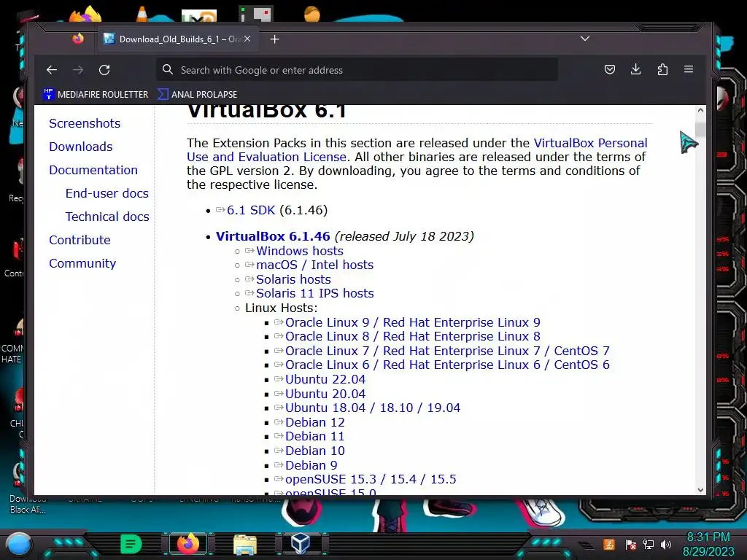Image resolution: width=747 pixels, height=560 pixels.
Task: Download the Debian 9 package
Action: click(311, 465)
